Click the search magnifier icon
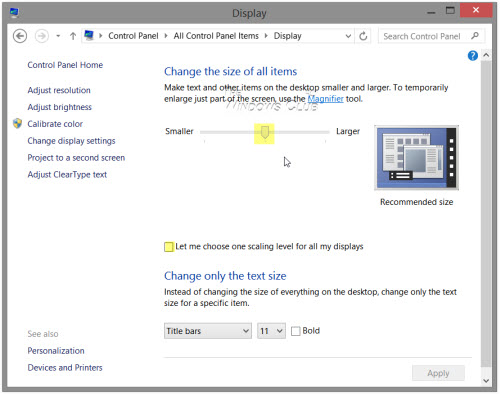This screenshot has width=500, height=394. pyautogui.click(x=475, y=36)
